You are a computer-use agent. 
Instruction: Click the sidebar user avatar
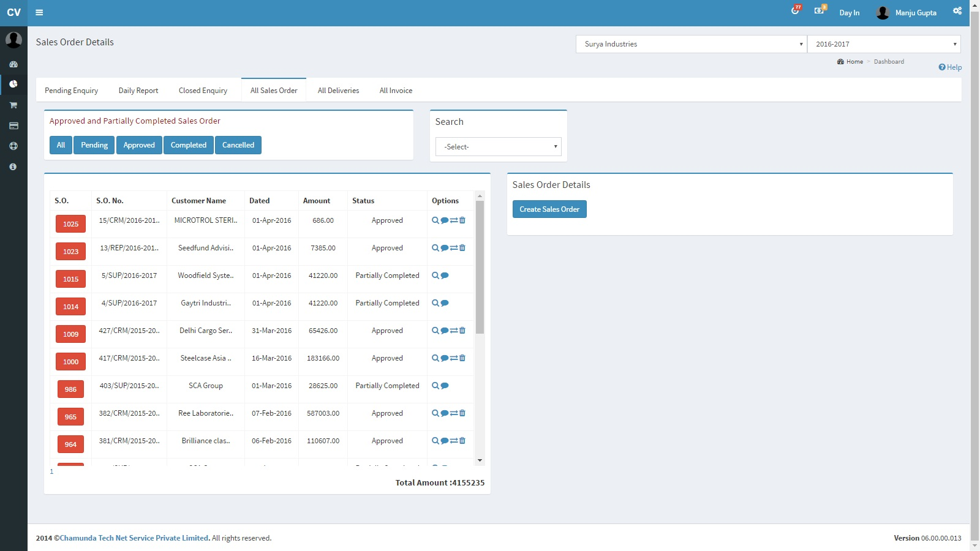coord(13,40)
